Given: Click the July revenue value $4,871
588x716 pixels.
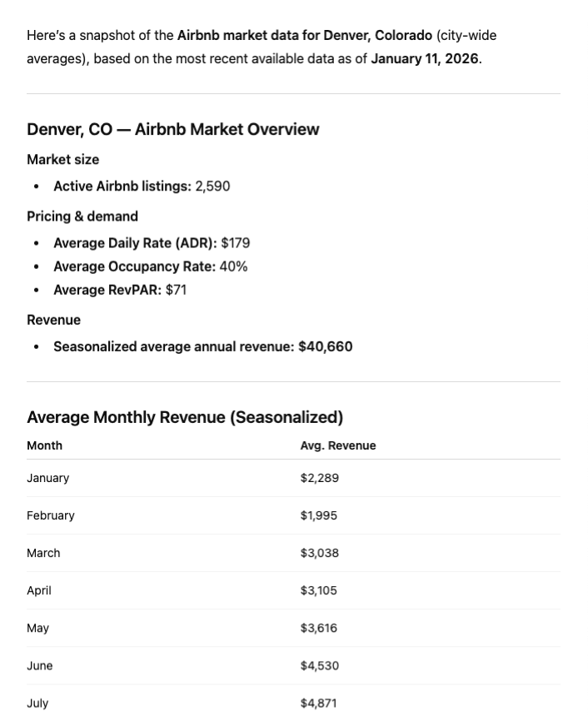Looking at the screenshot, I should pyautogui.click(x=319, y=703).
